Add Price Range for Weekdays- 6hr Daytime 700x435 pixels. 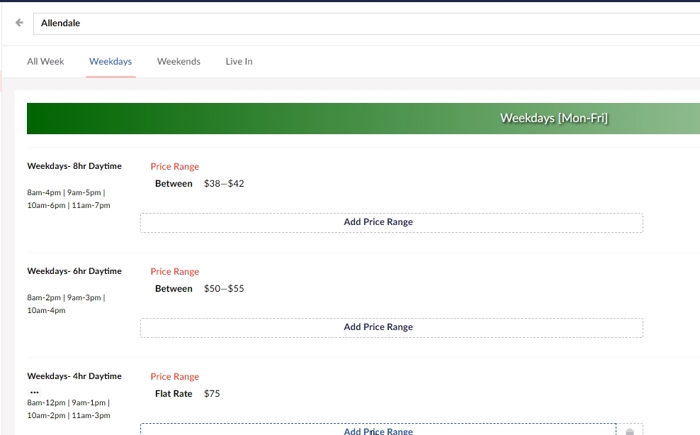(x=392, y=327)
